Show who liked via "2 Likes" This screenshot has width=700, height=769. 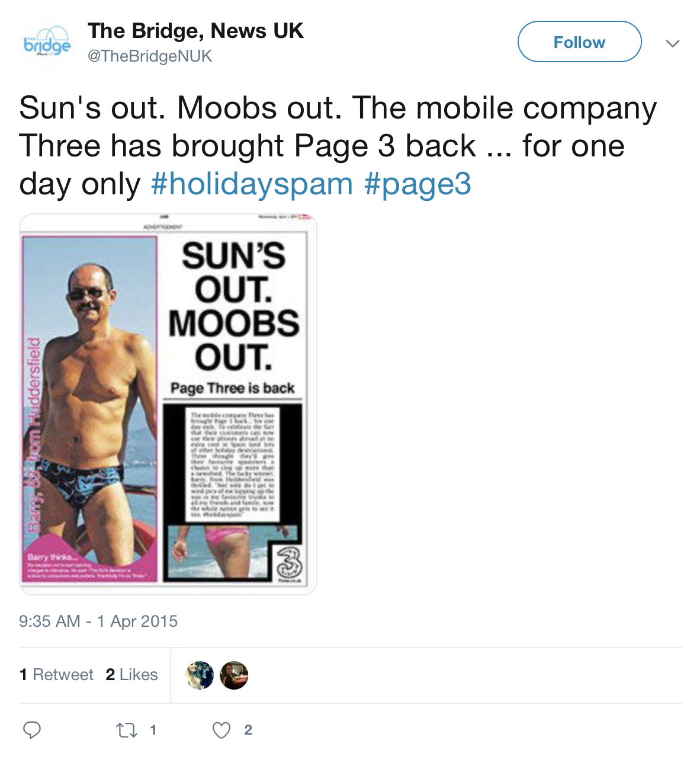131,675
